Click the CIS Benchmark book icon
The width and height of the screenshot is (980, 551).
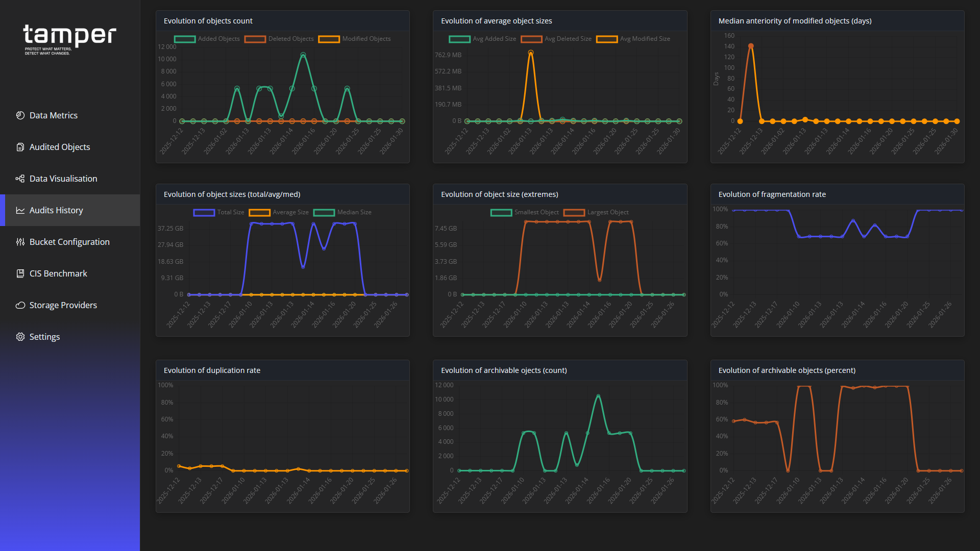[20, 273]
